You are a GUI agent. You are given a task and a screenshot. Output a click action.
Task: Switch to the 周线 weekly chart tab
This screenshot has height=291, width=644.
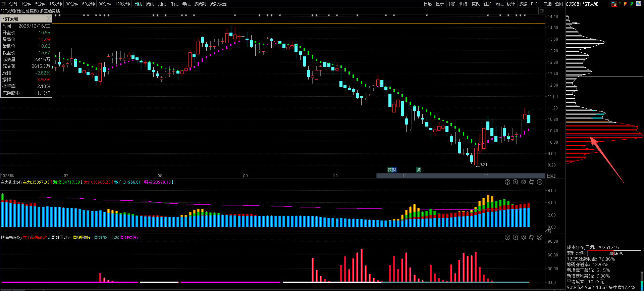(150, 4)
